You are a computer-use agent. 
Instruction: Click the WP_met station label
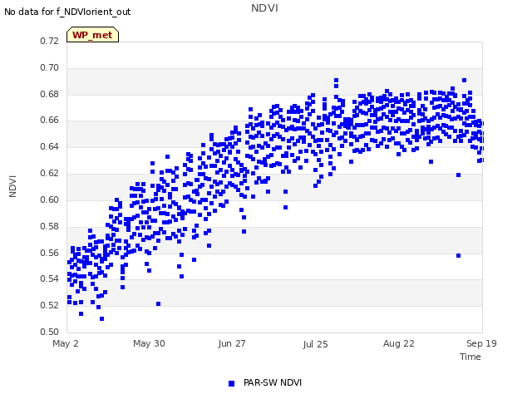pos(92,35)
